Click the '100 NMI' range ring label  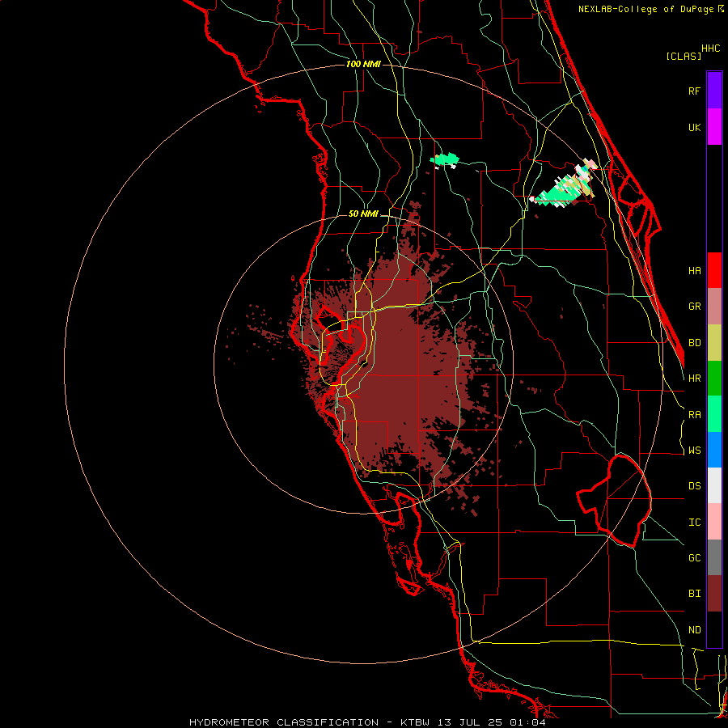click(363, 64)
